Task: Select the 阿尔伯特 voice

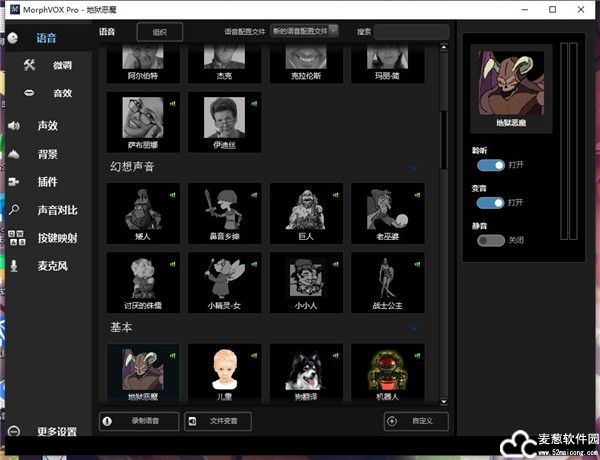Action: (x=143, y=64)
